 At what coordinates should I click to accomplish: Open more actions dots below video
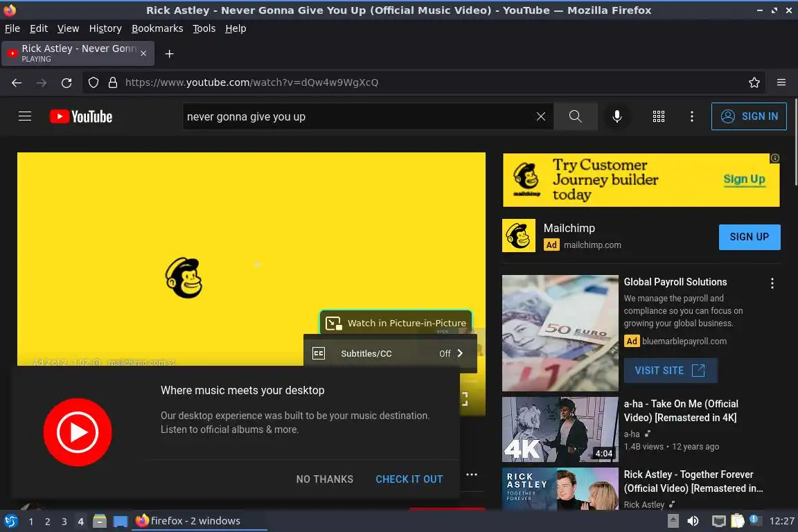tap(472, 475)
